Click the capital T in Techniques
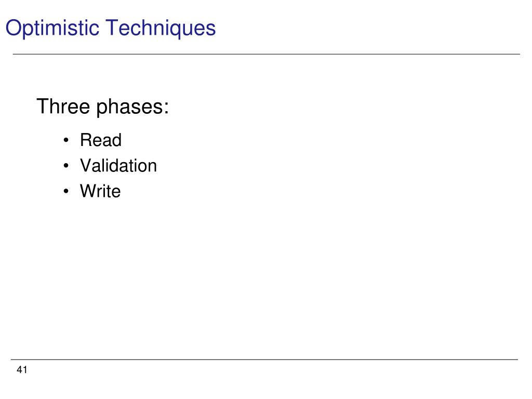Image resolution: width=532 pixels, height=399 pixels. point(112,28)
